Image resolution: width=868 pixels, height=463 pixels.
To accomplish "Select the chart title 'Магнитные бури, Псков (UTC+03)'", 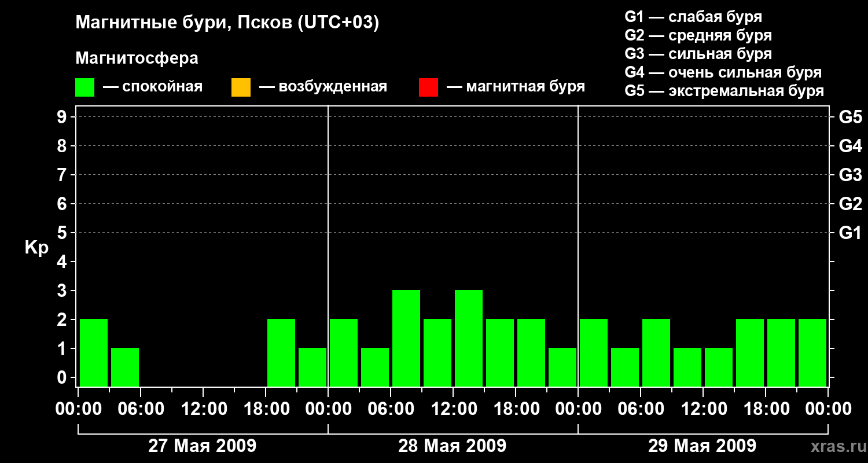I will [227, 23].
